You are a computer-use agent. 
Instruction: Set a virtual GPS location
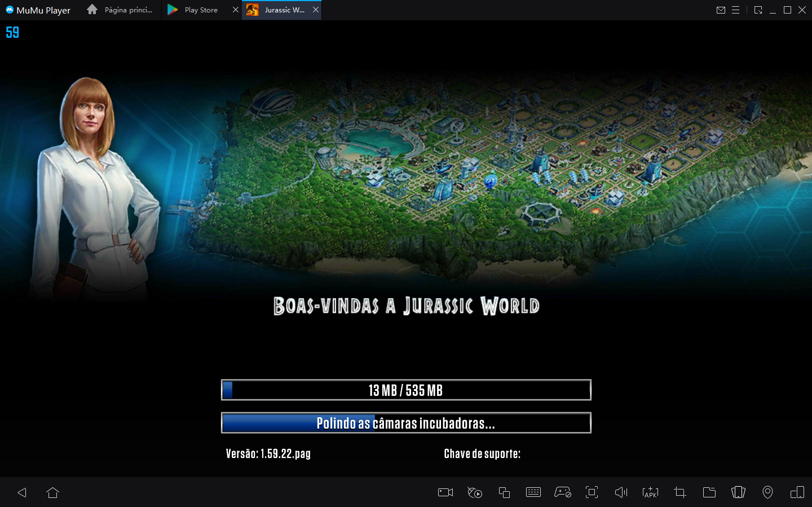tap(767, 492)
